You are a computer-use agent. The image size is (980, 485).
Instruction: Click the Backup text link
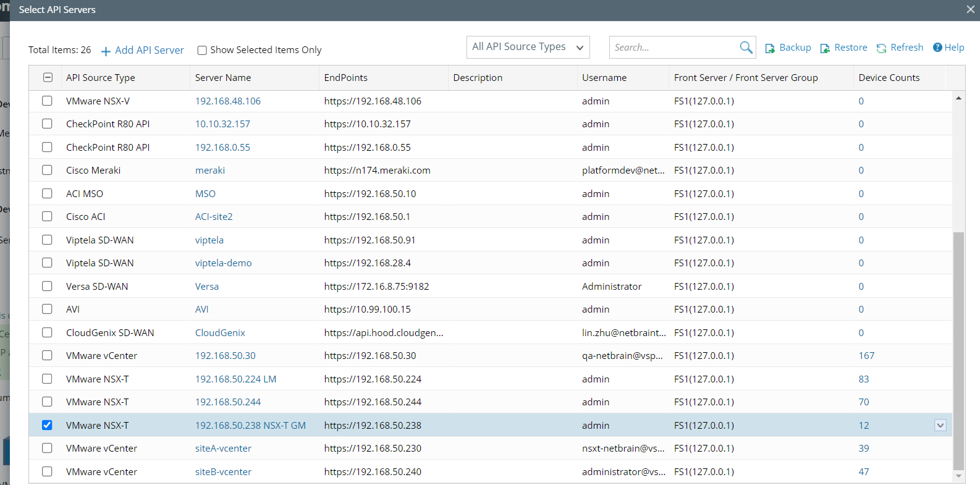click(x=795, y=48)
